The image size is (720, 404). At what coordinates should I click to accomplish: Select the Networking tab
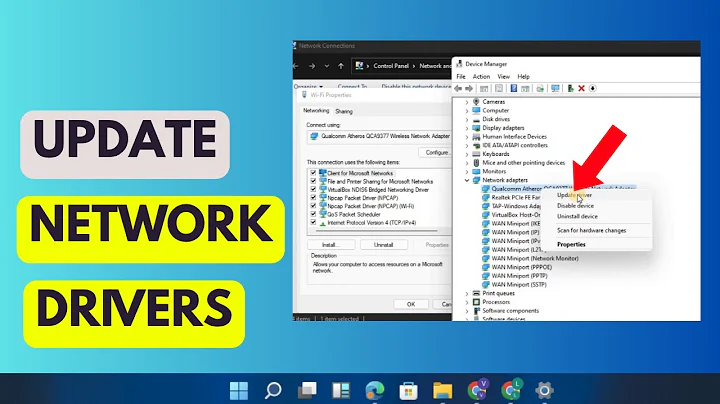316,111
